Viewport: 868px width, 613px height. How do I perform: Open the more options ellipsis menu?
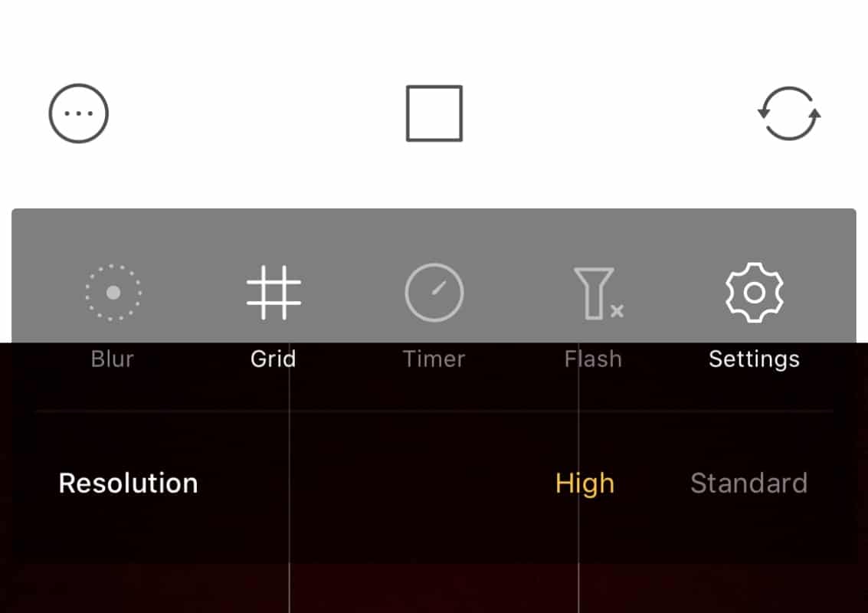coord(79,113)
